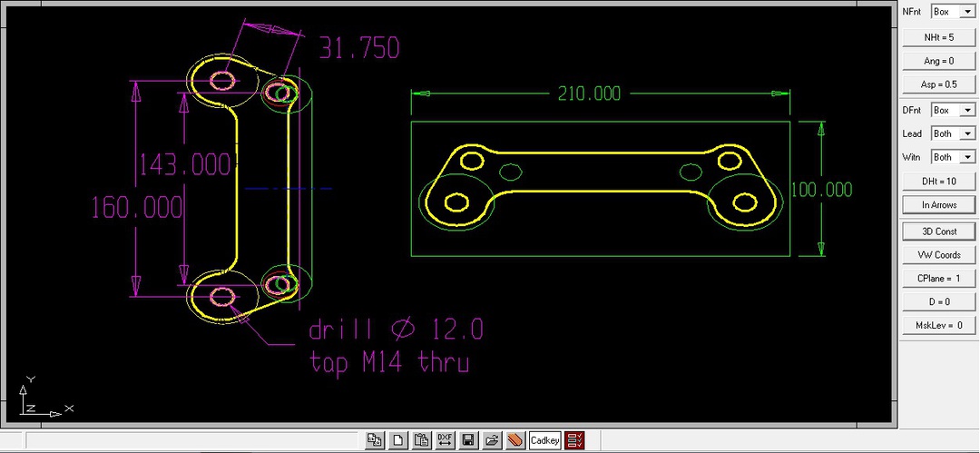Click the CPlane = 1 button
This screenshot has height=453, width=980.
coord(938,279)
